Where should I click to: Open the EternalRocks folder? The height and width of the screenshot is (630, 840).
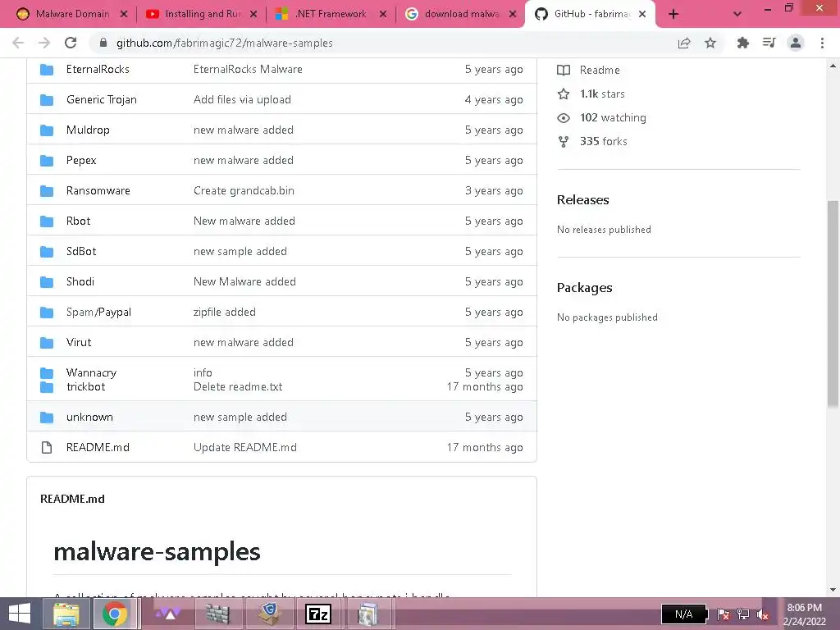98,69
